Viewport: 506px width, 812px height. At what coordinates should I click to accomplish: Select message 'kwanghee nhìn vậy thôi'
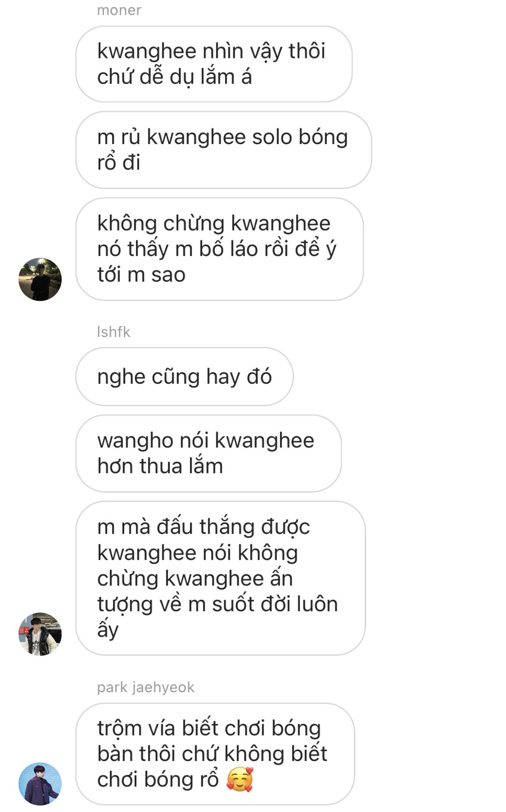[x=214, y=64]
